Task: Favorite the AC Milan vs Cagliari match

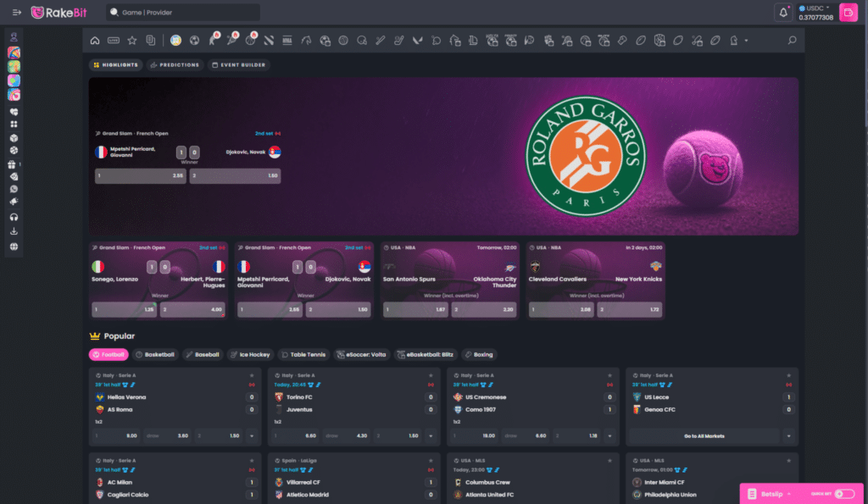Action: [x=251, y=460]
